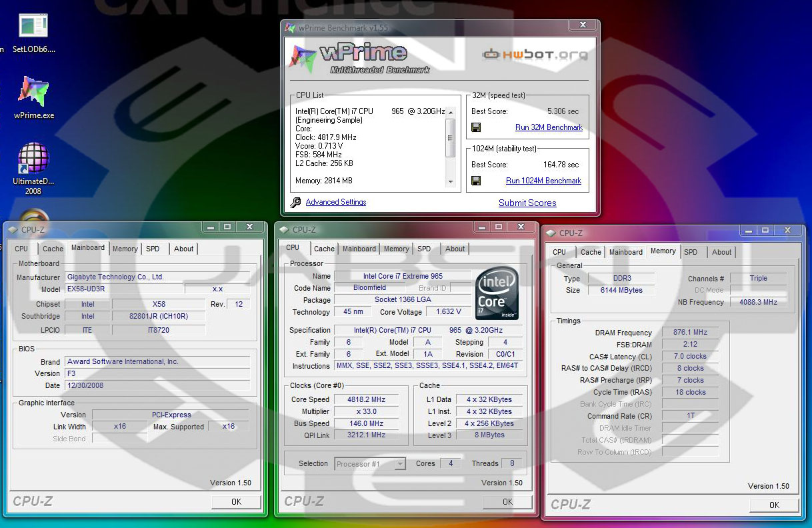Click the NB Frequency 4088.3 MHz value
Image resolution: width=812 pixels, height=528 pixels.
pos(758,302)
